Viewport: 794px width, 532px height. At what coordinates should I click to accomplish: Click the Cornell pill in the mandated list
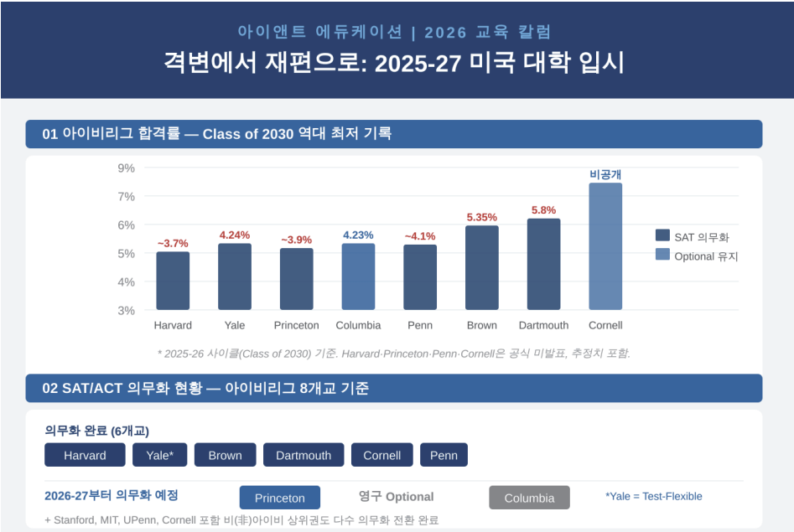pyautogui.click(x=381, y=455)
